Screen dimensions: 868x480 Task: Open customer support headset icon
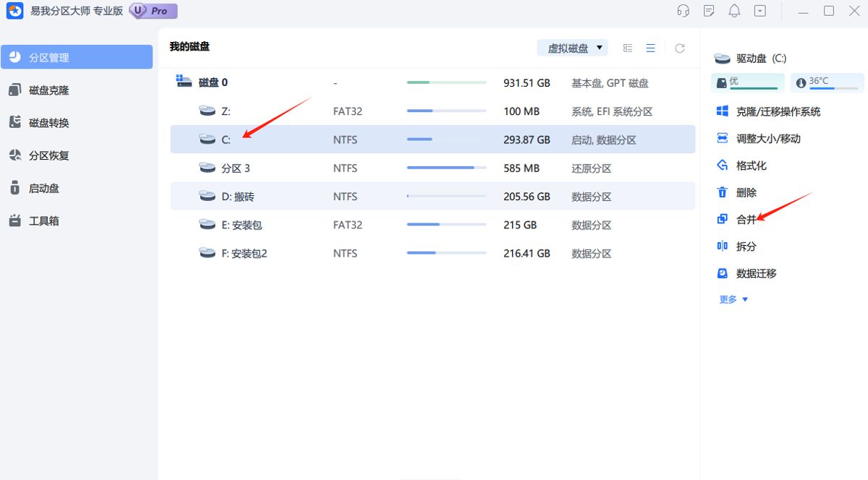pyautogui.click(x=683, y=11)
